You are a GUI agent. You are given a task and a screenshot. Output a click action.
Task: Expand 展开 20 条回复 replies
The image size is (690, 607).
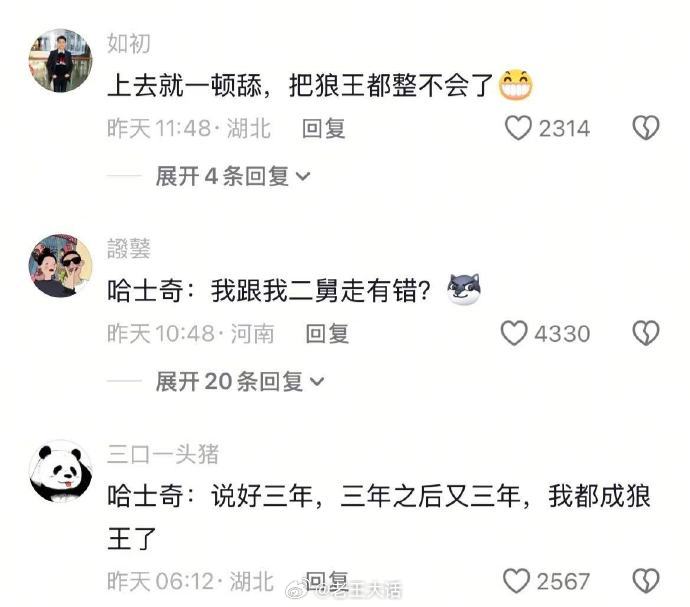point(240,382)
